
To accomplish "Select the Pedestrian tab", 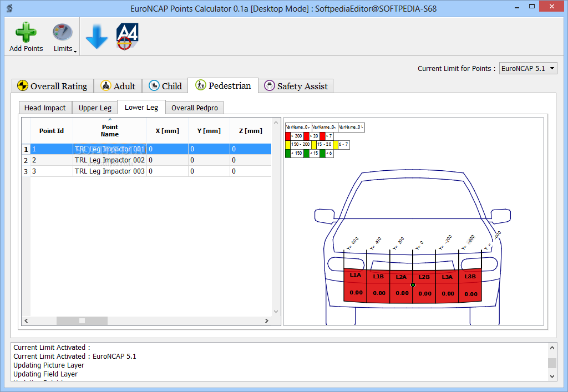I will pos(223,85).
